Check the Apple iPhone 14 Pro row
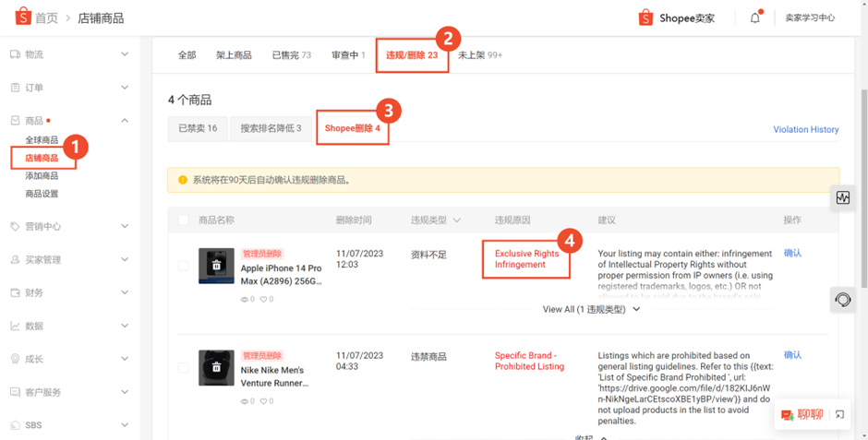This screenshot has height=440, width=868. [x=183, y=266]
